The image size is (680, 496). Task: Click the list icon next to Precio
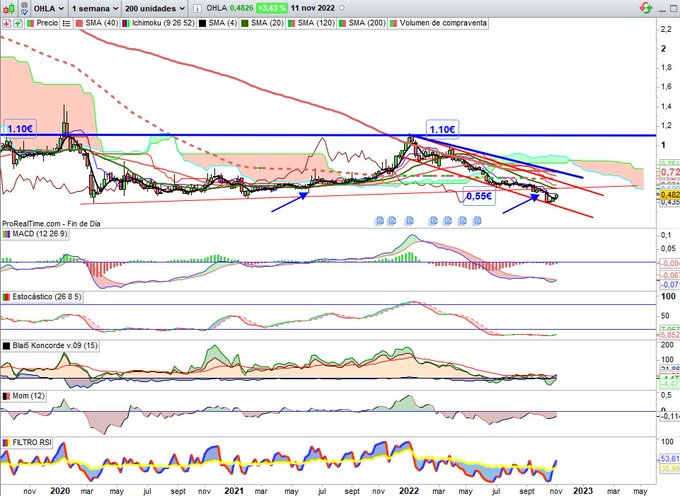66,23
